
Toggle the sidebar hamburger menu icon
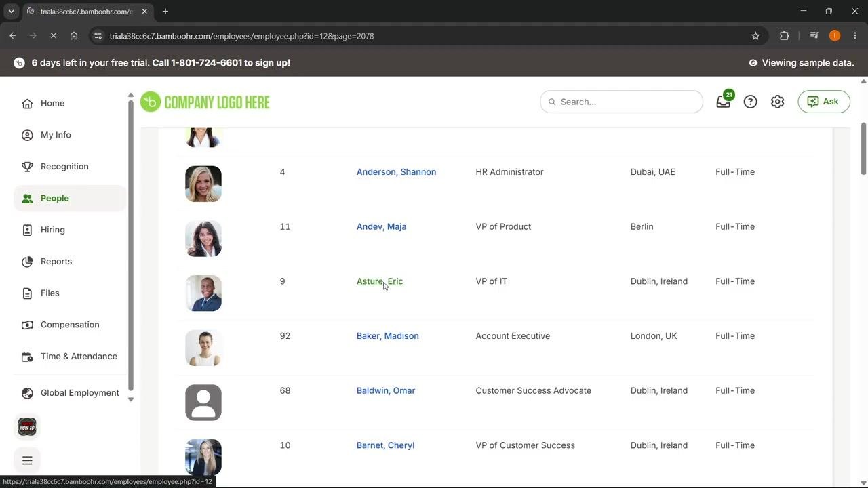[x=27, y=461]
